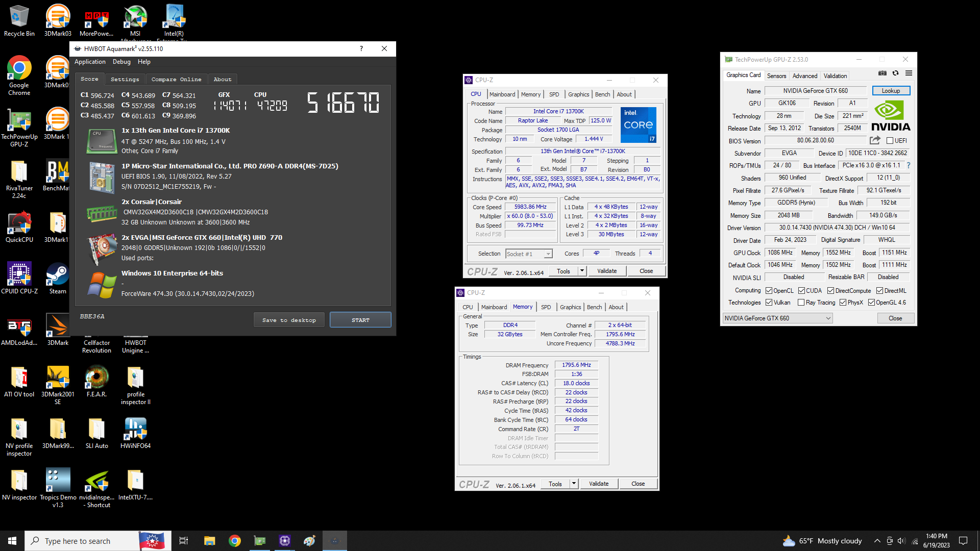Viewport: 980px width, 551px height.
Task: Open profile inspector II desktop icon
Action: point(135,385)
